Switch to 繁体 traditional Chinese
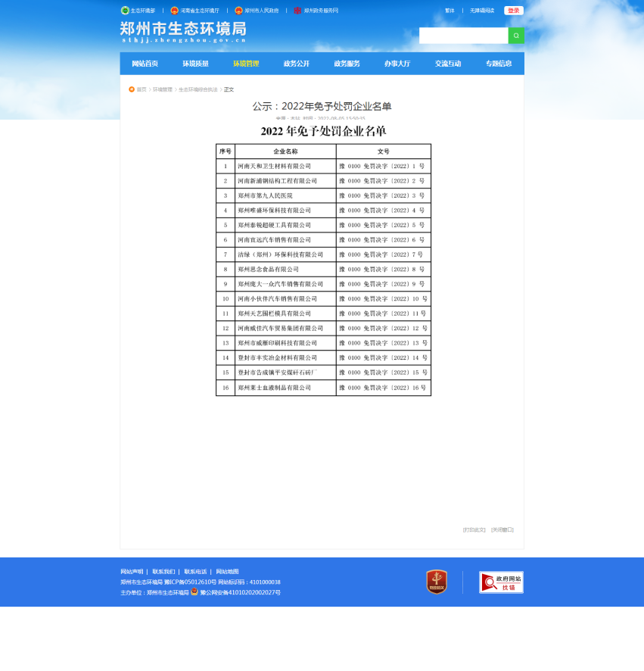This screenshot has width=644, height=671. (450, 11)
